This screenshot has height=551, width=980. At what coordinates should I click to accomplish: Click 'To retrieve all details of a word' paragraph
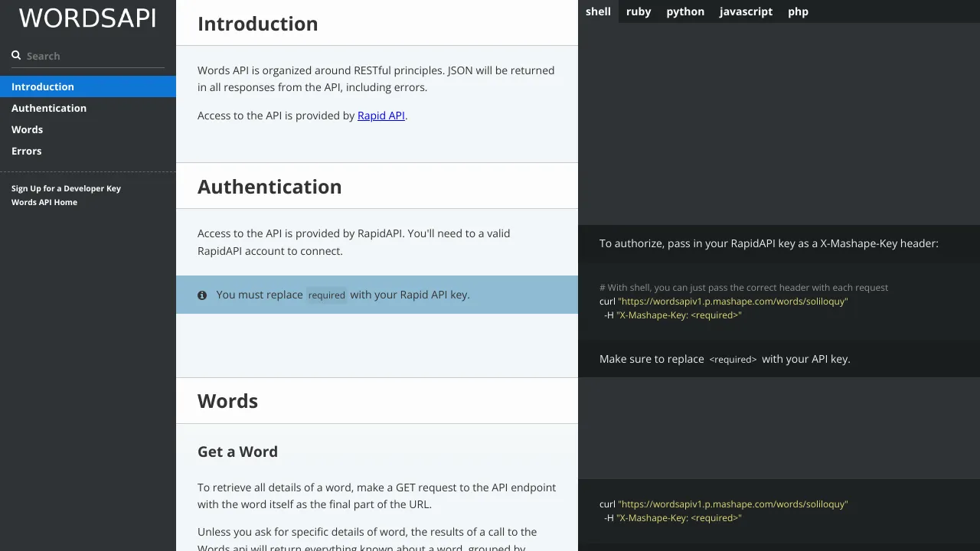(x=377, y=496)
